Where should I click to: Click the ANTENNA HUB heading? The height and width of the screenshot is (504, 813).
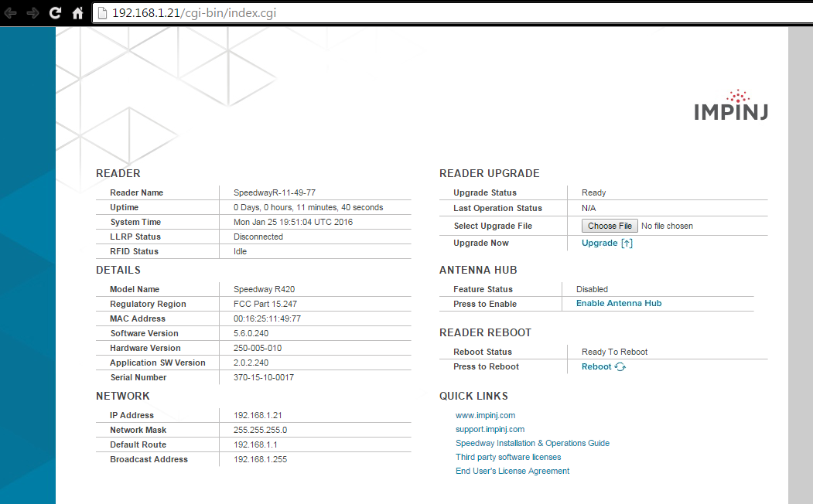point(478,270)
